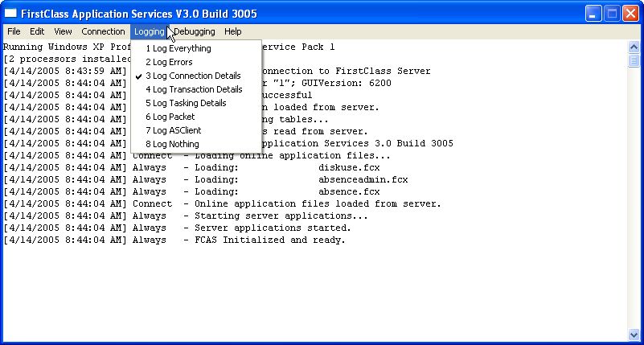Screen dimensions: 644x345
Task: Choose Log Nothing to disable logging
Action: 172,144
